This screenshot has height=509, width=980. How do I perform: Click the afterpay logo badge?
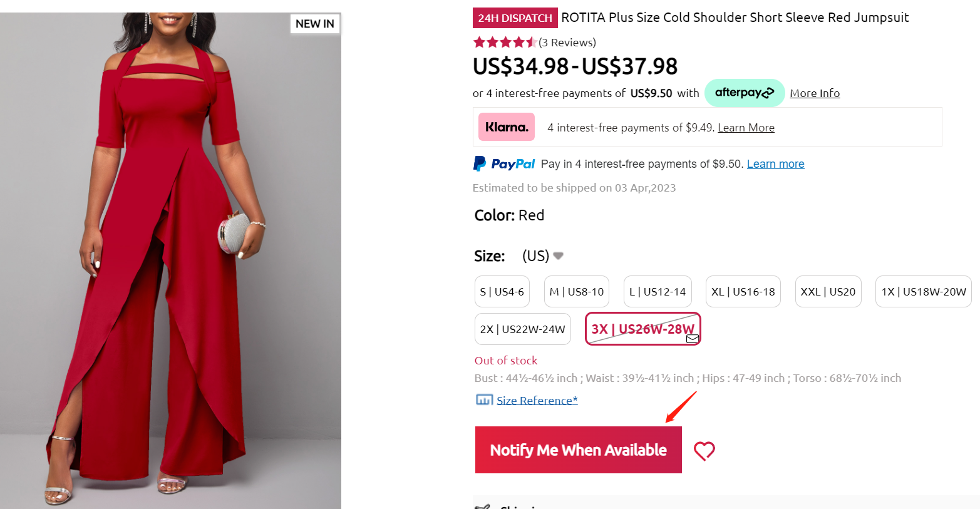[744, 93]
